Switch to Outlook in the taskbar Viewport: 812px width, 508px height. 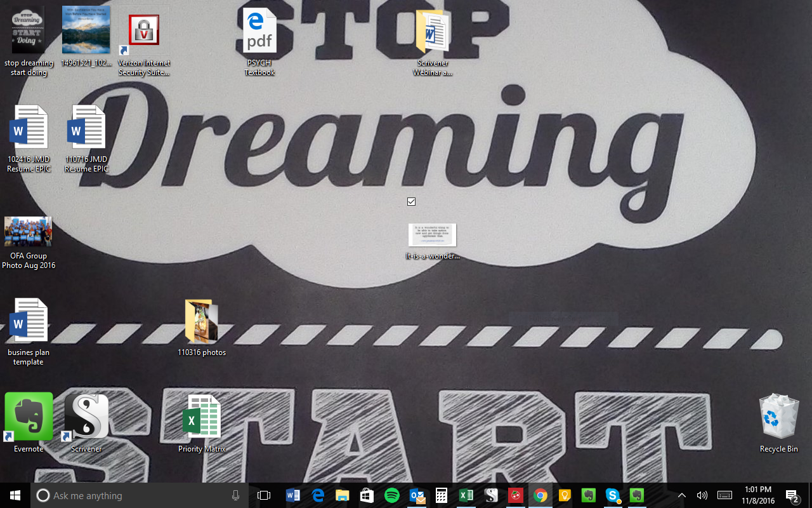(417, 495)
